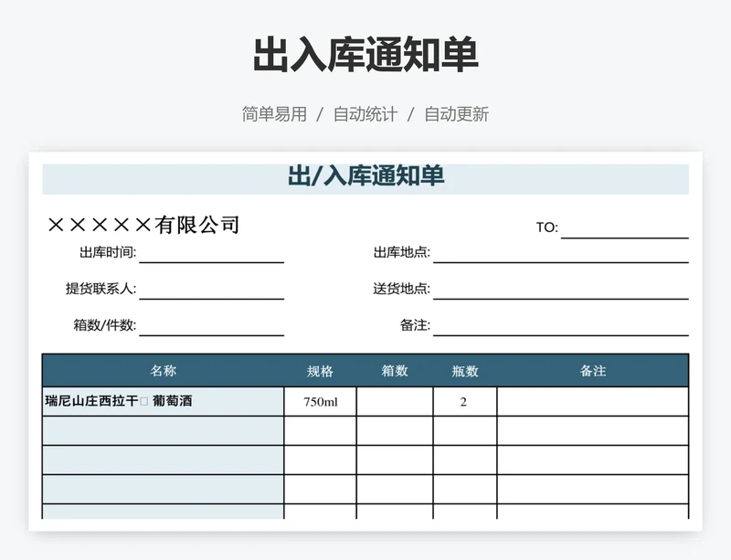Click the 提货联系人 blank field
Viewport: 731px width, 560px height.
click(x=212, y=290)
